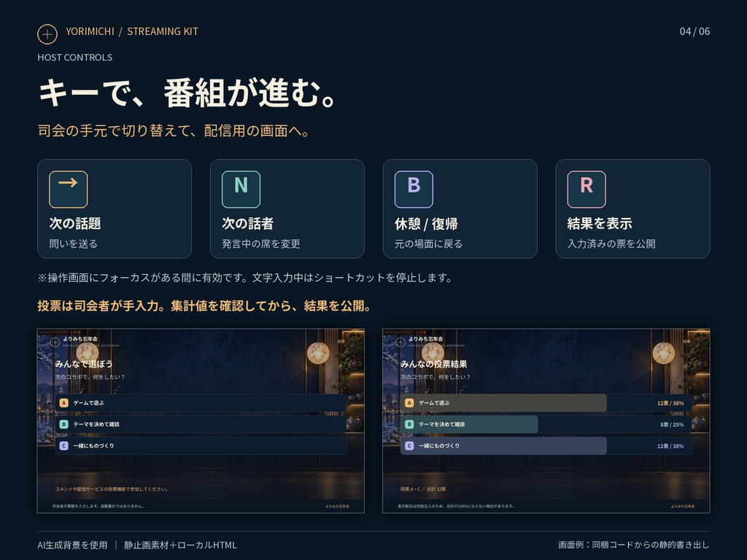Click the description 発言中の席を変更
The width and height of the screenshot is (747, 560).
[261, 244]
